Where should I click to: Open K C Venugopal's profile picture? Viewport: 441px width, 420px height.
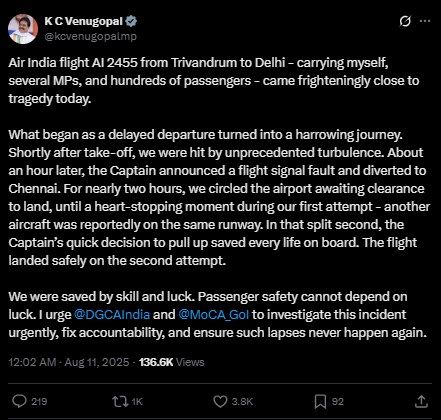(x=23, y=29)
